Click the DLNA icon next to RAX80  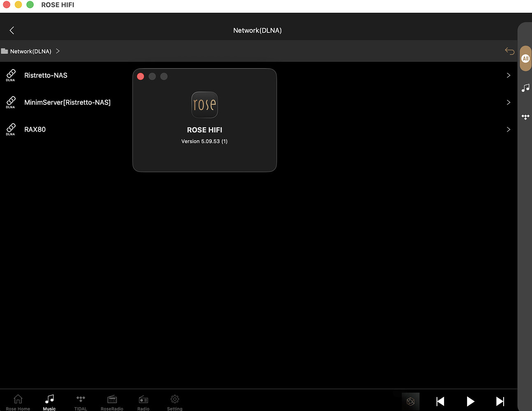click(x=10, y=129)
